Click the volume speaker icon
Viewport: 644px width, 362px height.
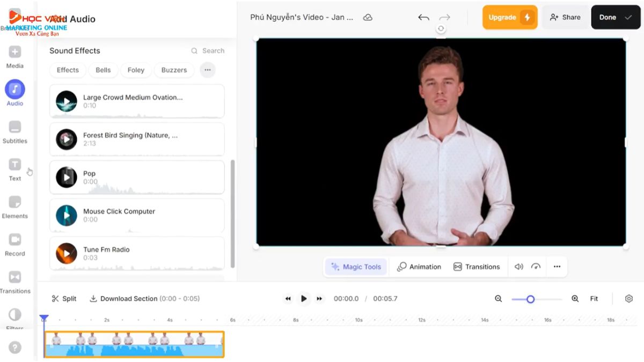[519, 267]
